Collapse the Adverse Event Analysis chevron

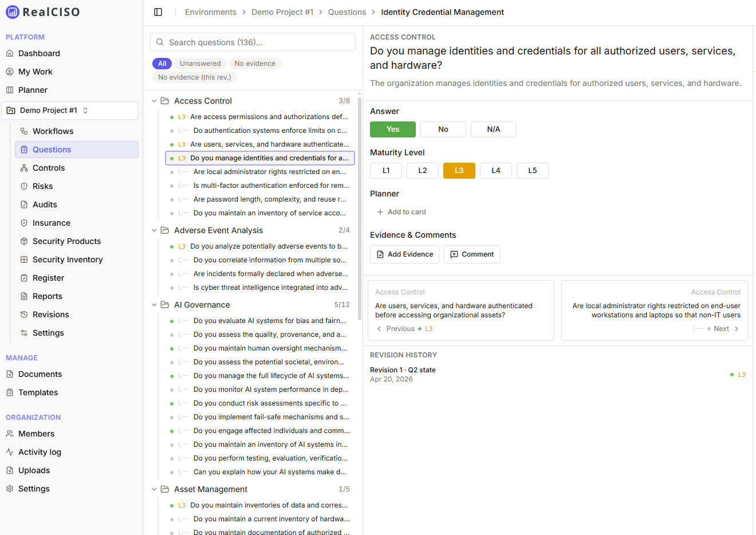point(154,230)
